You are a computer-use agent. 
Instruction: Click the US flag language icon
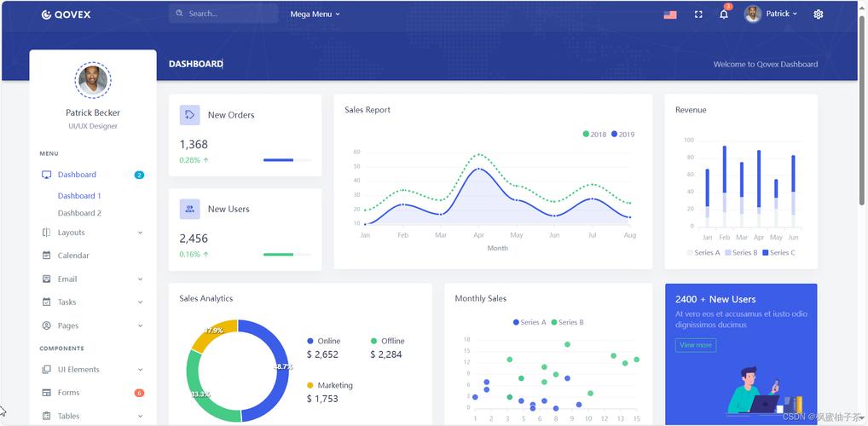pyautogui.click(x=670, y=14)
